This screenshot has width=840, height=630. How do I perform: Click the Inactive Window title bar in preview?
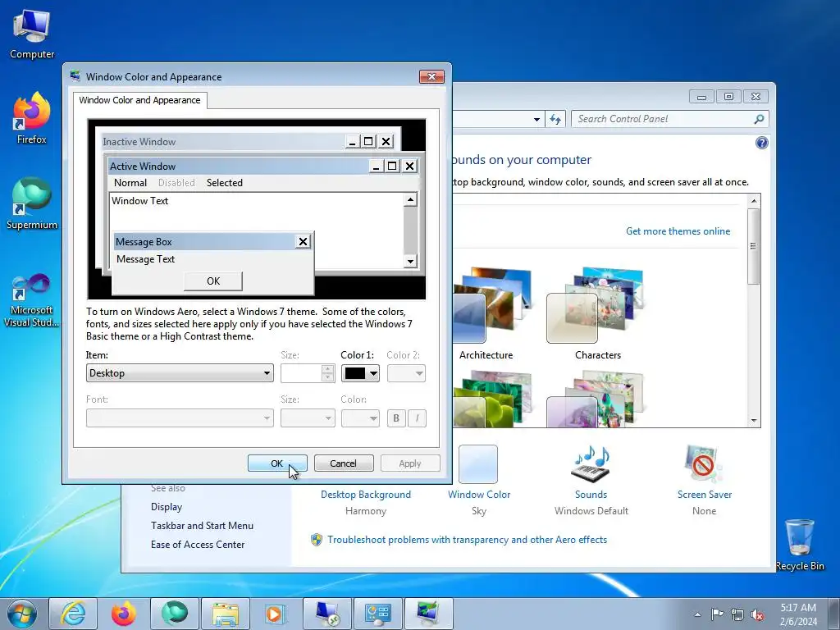(x=222, y=141)
